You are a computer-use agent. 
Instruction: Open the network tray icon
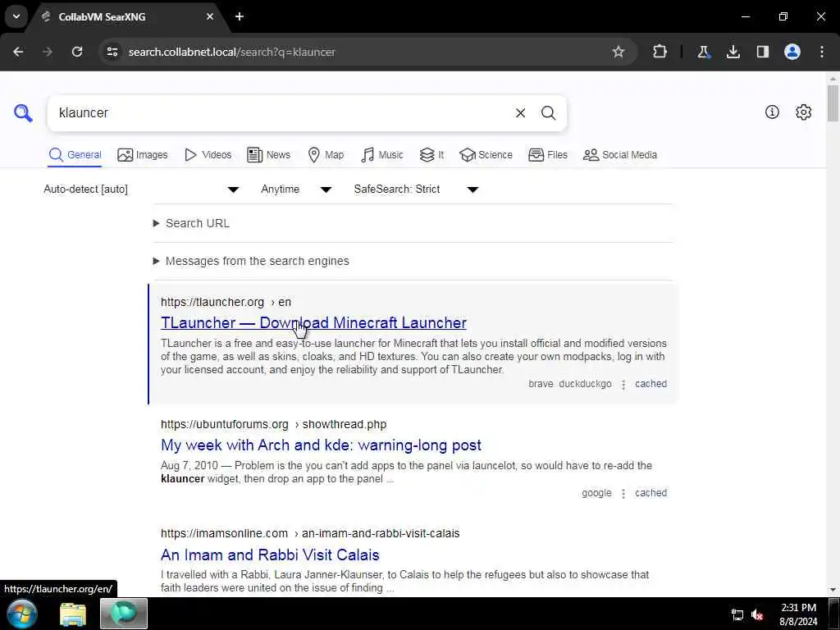pos(737,615)
